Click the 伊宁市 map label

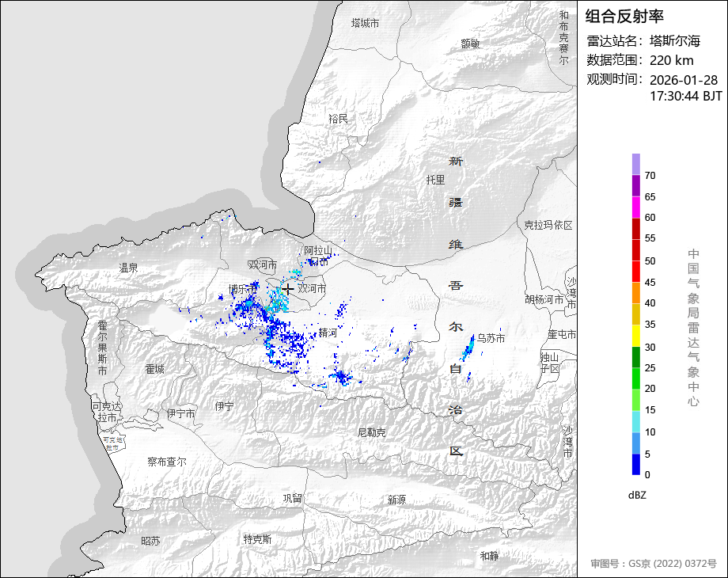click(x=181, y=413)
